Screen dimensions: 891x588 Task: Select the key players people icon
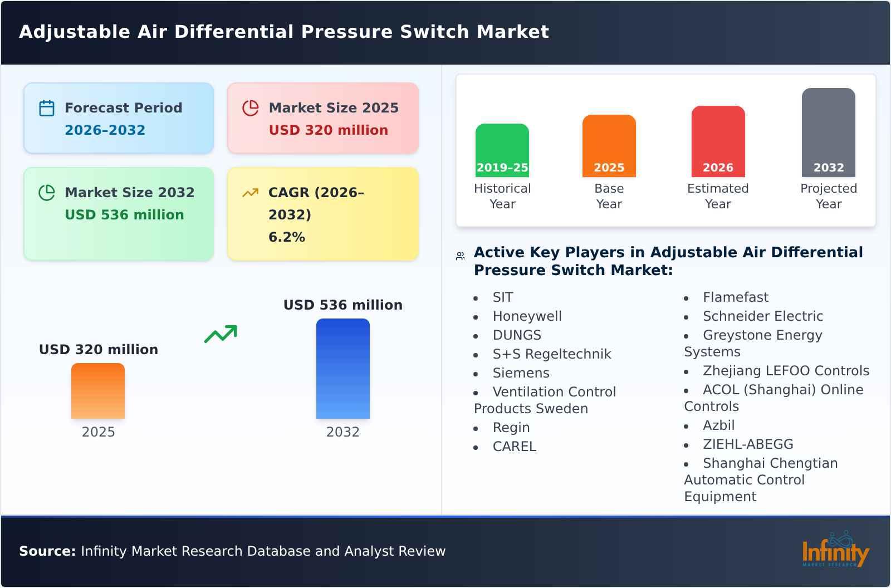click(459, 254)
